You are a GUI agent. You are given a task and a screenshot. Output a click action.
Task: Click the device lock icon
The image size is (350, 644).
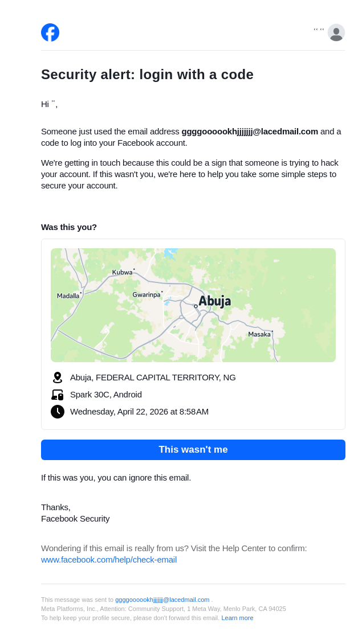[x=58, y=395]
